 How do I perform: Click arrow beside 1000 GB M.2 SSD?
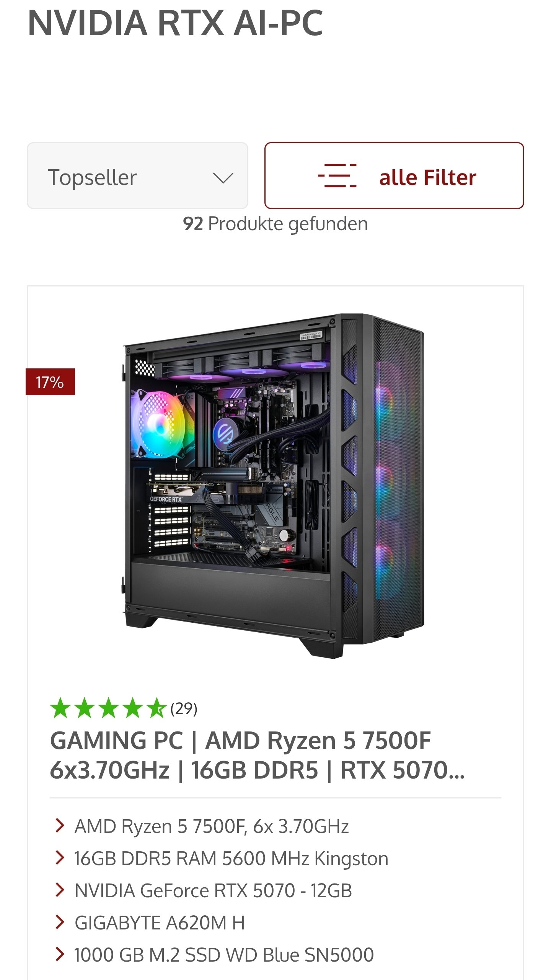(x=59, y=954)
